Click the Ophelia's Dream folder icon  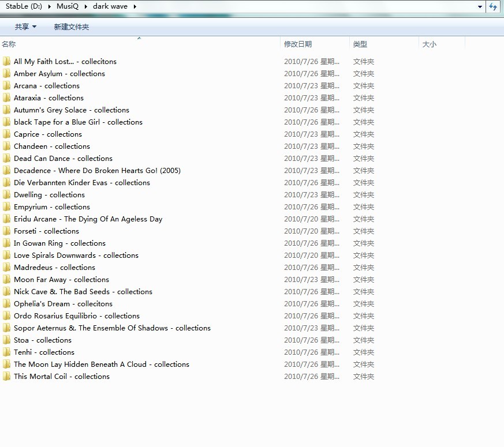[x=6, y=304]
